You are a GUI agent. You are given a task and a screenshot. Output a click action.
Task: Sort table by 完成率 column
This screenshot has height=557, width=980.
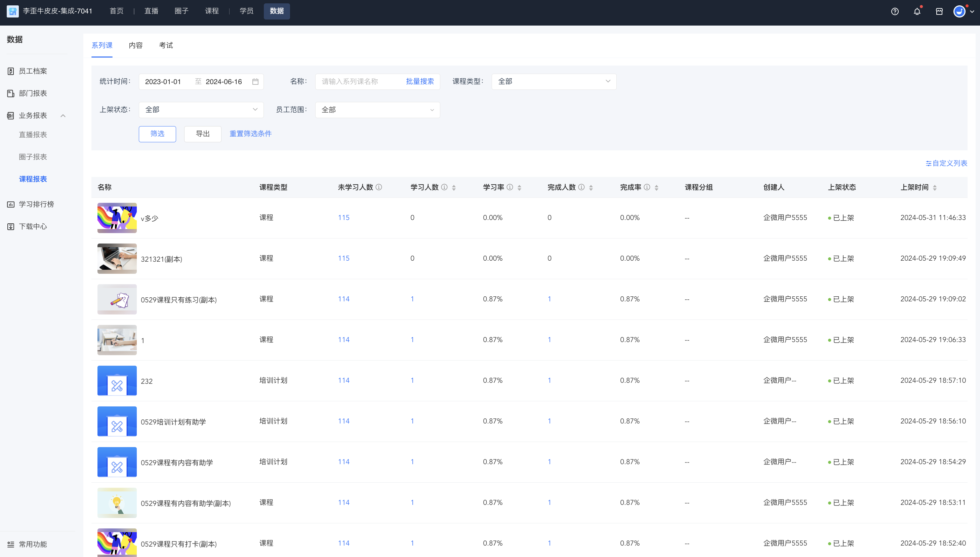click(656, 187)
